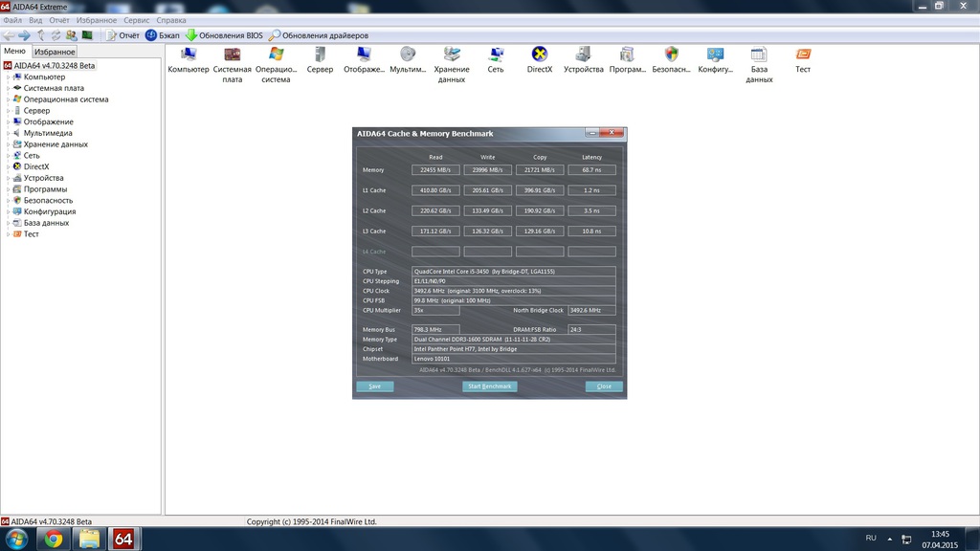This screenshot has width=980, height=551.
Task: Open the Windows Start button
Action: [17, 539]
